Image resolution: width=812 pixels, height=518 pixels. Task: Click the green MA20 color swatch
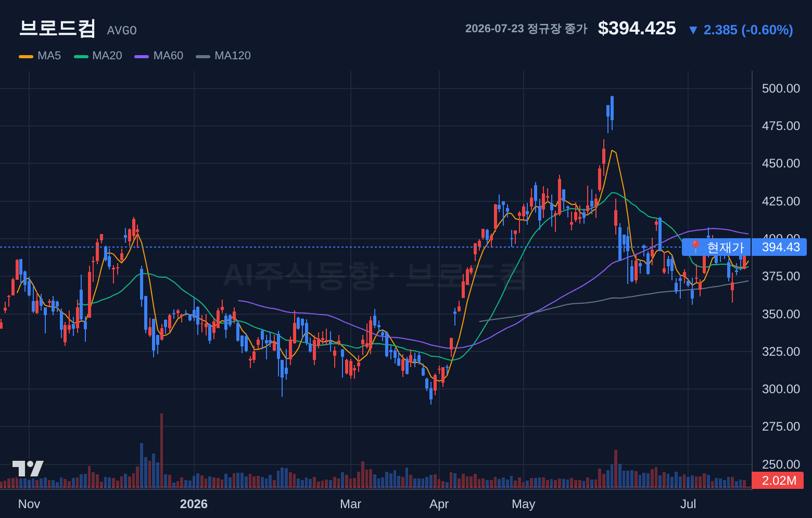pos(81,56)
